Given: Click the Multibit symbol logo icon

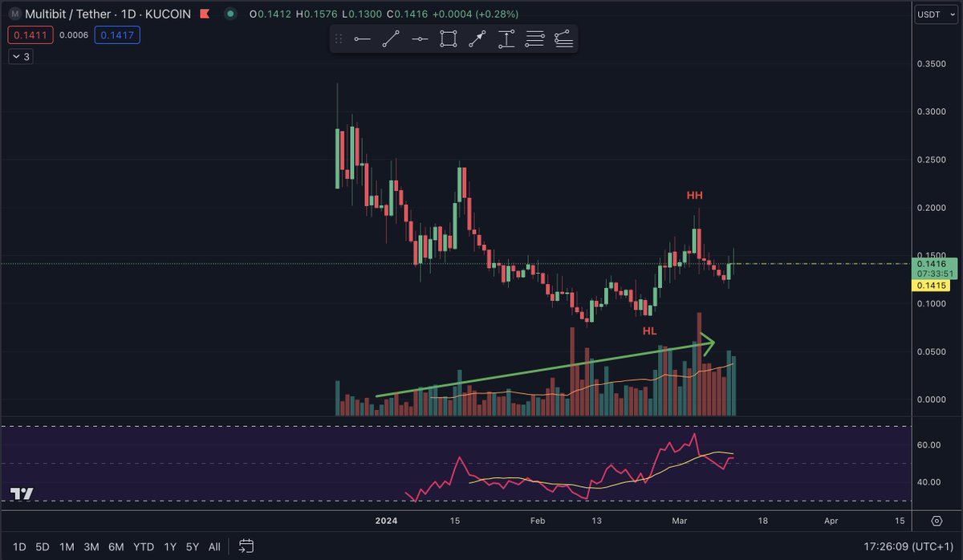Looking at the screenshot, I should pos(14,14).
